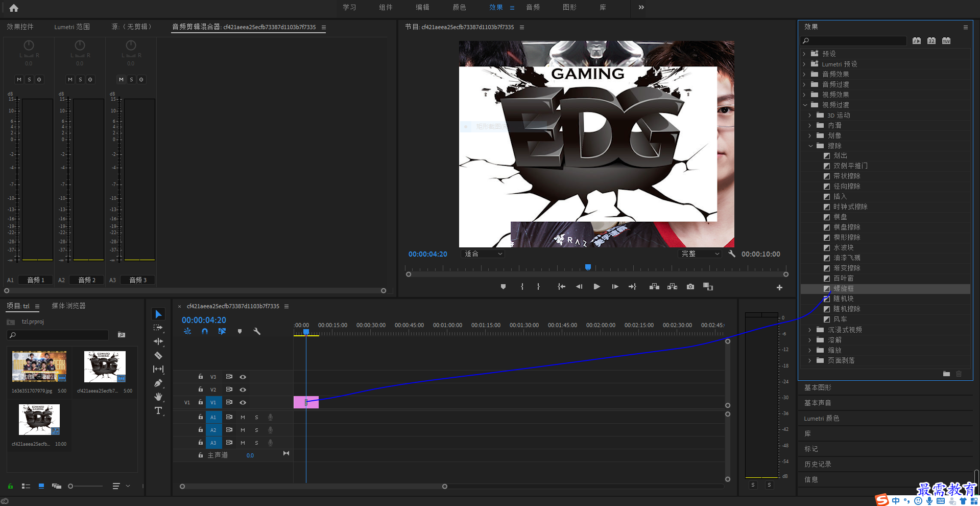
Task: Toggle V1 track output eye
Action: pyautogui.click(x=243, y=402)
